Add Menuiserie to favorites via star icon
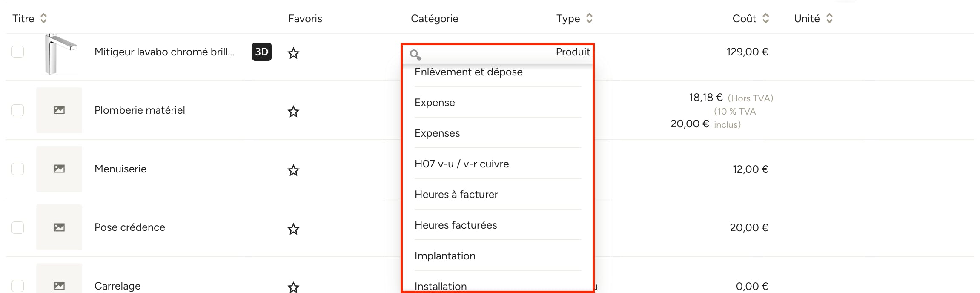This screenshot has width=980, height=293. [293, 170]
